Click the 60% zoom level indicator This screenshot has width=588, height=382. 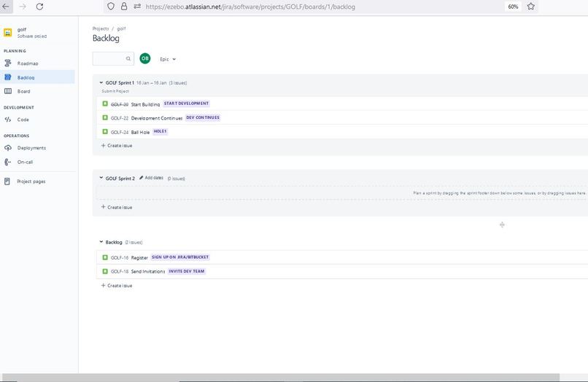coord(513,7)
